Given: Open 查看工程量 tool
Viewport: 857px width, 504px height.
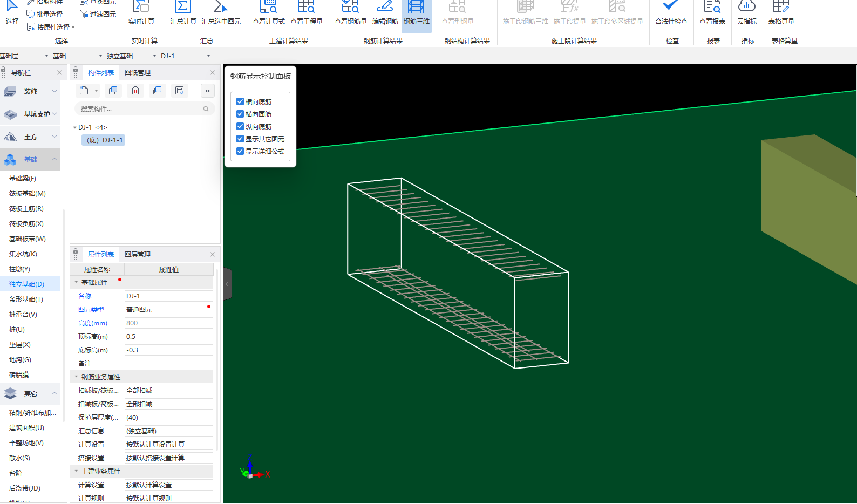Looking at the screenshot, I should point(307,13).
